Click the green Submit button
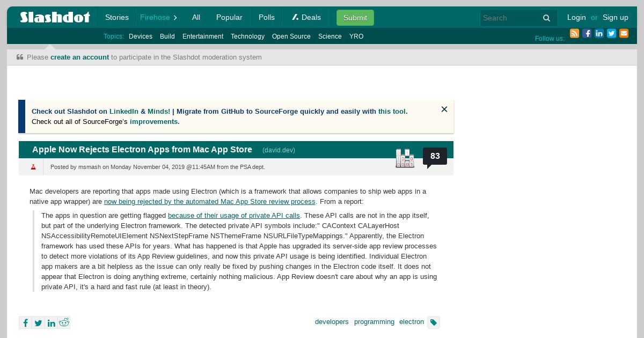This screenshot has height=338, width=644. click(355, 18)
